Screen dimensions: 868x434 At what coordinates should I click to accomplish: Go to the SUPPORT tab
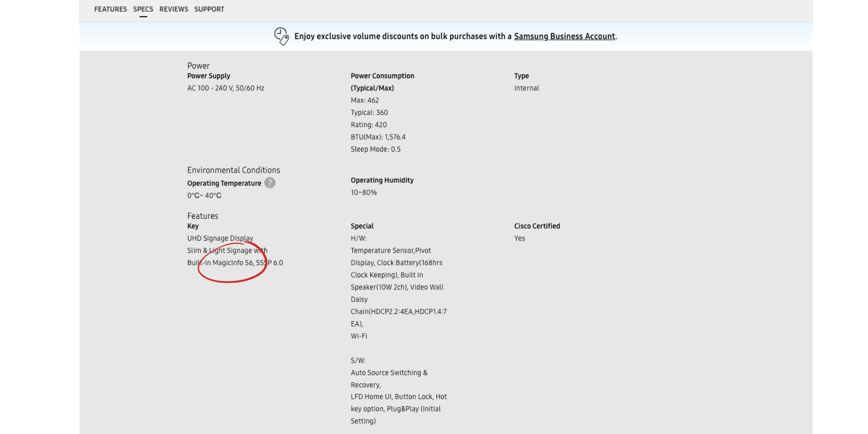pos(209,9)
